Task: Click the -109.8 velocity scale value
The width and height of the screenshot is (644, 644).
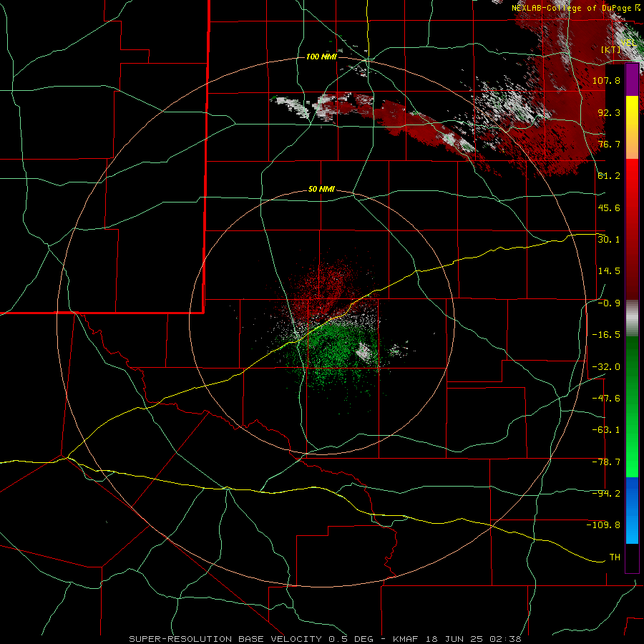Action: [603, 525]
